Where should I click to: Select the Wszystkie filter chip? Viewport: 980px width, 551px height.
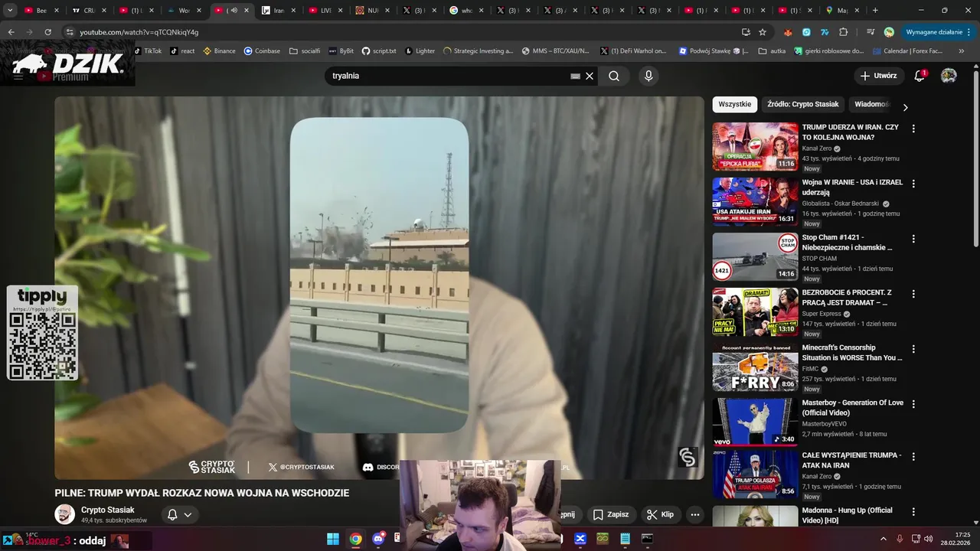point(734,104)
